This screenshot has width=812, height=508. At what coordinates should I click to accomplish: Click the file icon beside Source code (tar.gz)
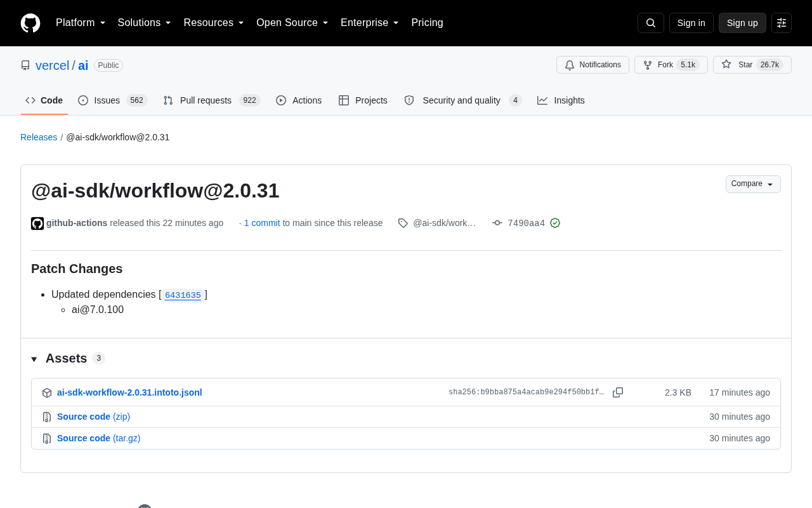point(47,439)
